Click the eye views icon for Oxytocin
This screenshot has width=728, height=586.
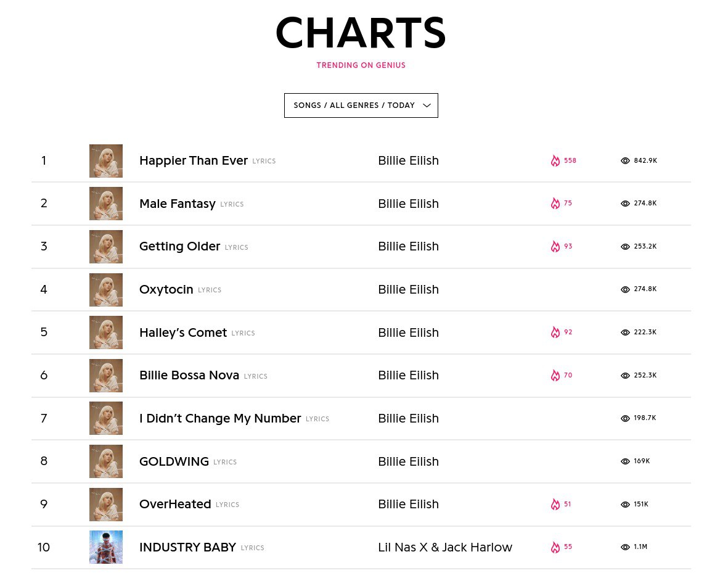[x=625, y=289]
